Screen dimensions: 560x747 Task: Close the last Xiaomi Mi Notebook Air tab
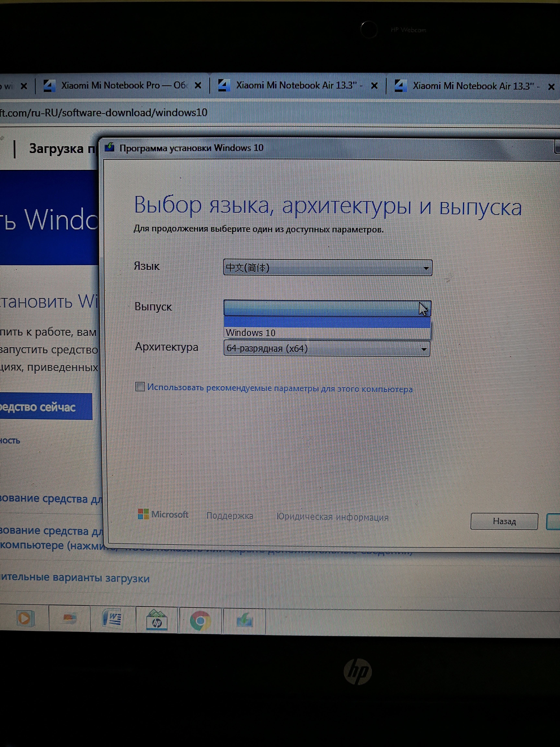(551, 87)
